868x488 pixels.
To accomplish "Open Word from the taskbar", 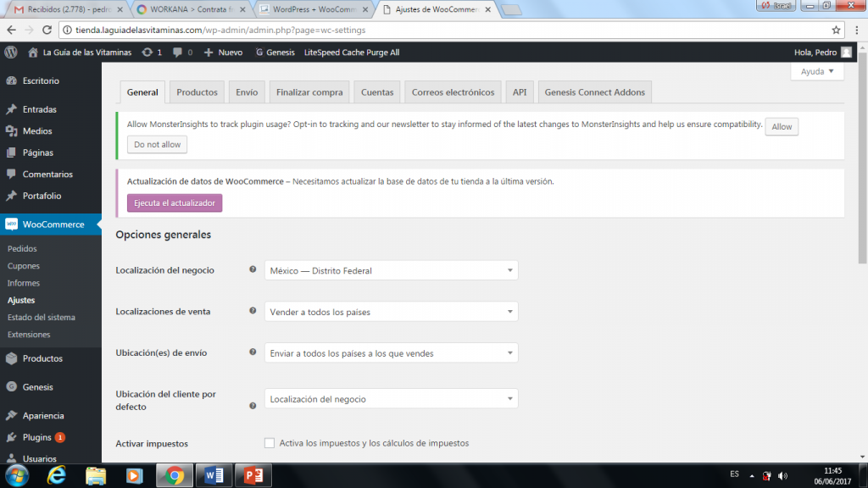I will (214, 475).
